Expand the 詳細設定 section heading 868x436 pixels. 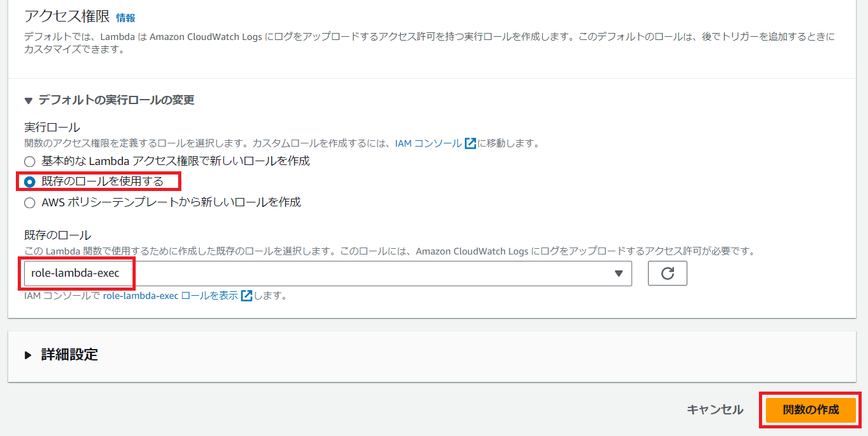pos(70,355)
